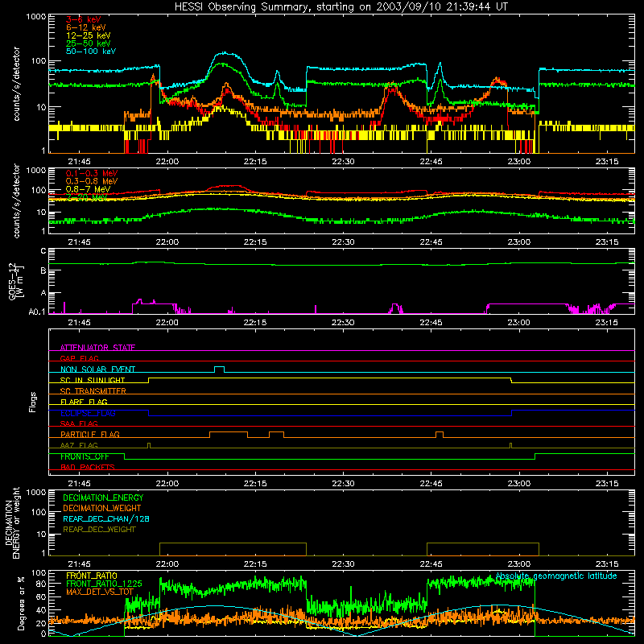Image resolution: width=644 pixels, height=644 pixels.
Task: Click the yellow 12-25 keV legend label
Action: tap(89, 35)
